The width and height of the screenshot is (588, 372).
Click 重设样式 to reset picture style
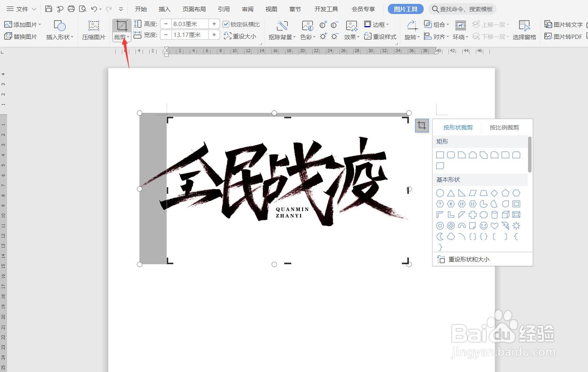click(x=380, y=37)
